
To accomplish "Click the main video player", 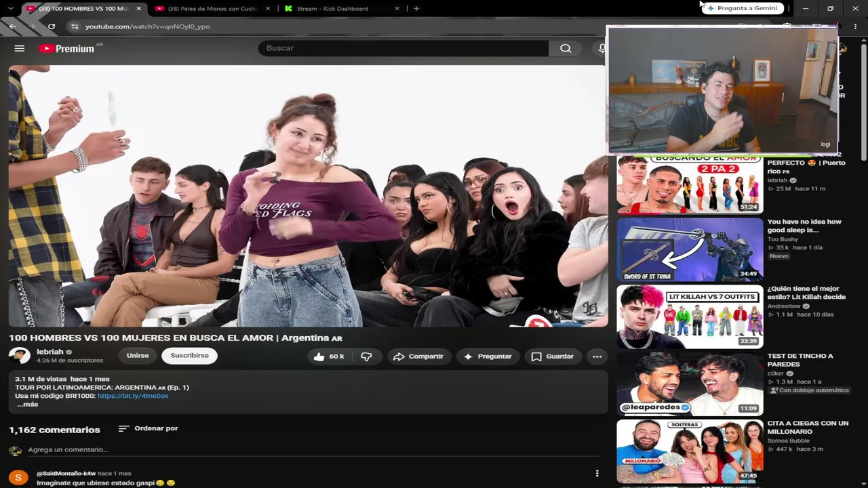I will point(308,196).
